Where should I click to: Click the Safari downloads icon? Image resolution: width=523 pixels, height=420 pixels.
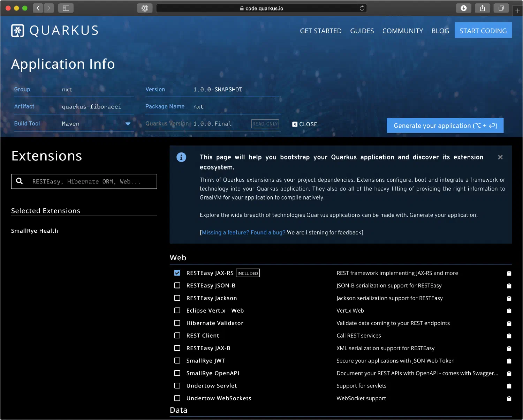pyautogui.click(x=463, y=8)
